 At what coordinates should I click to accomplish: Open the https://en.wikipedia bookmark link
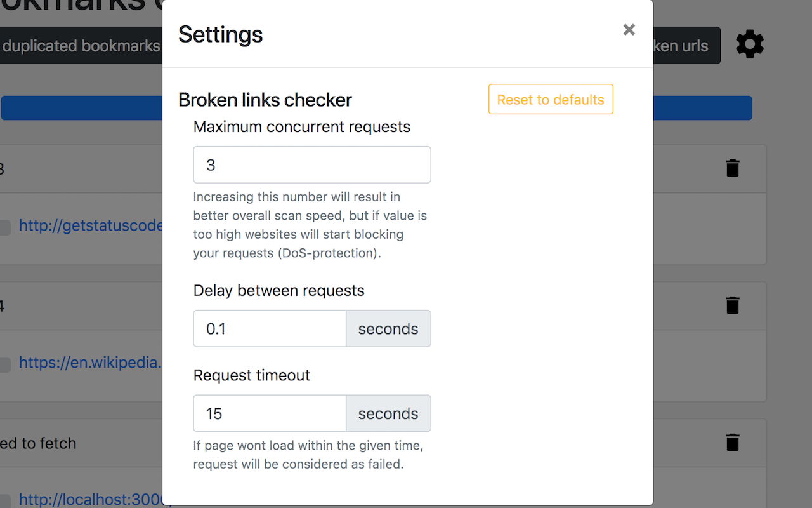[91, 363]
